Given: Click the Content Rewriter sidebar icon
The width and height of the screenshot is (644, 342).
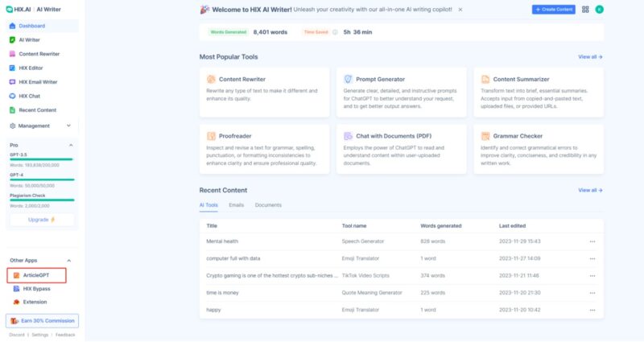Looking at the screenshot, I should pyautogui.click(x=12, y=54).
